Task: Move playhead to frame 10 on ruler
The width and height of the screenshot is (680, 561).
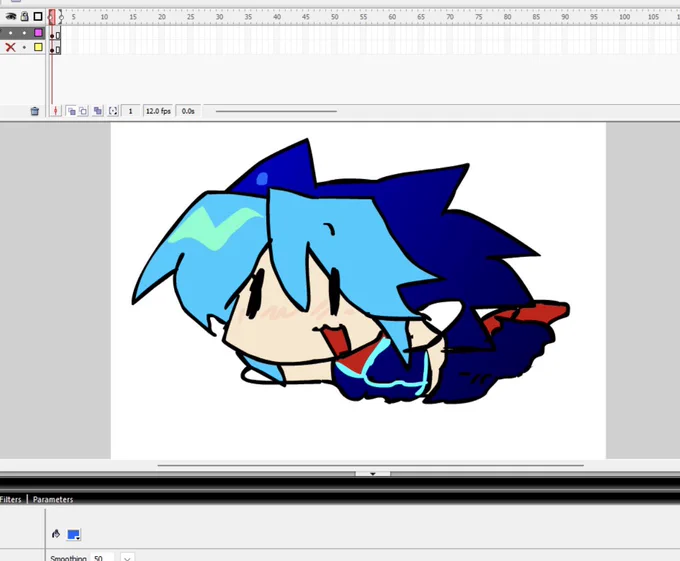Action: click(x=104, y=17)
